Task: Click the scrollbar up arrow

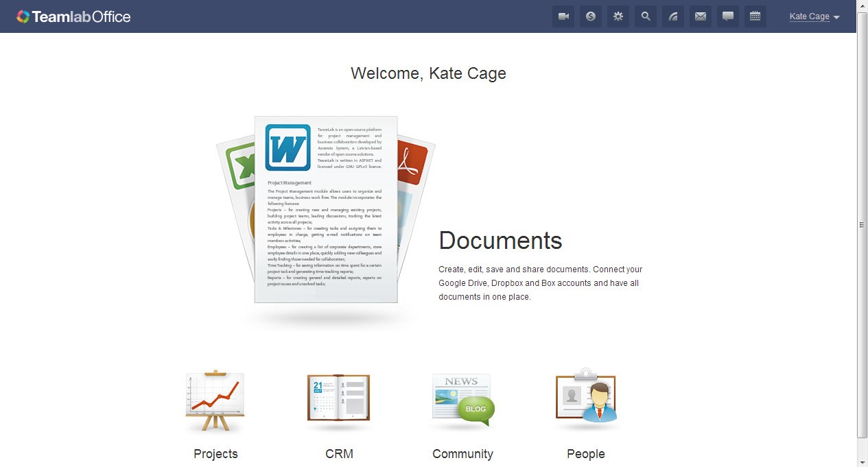Action: click(x=863, y=5)
